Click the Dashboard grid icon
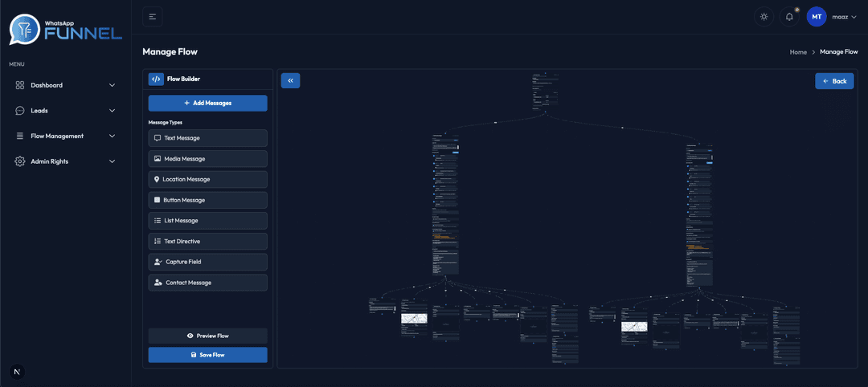Screen dimensions: 868x387 [x=20, y=85]
